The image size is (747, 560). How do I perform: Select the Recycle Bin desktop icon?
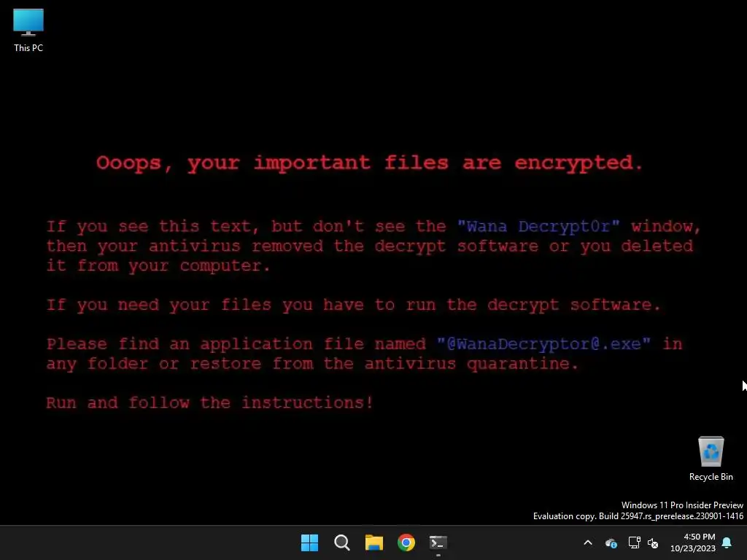711,459
